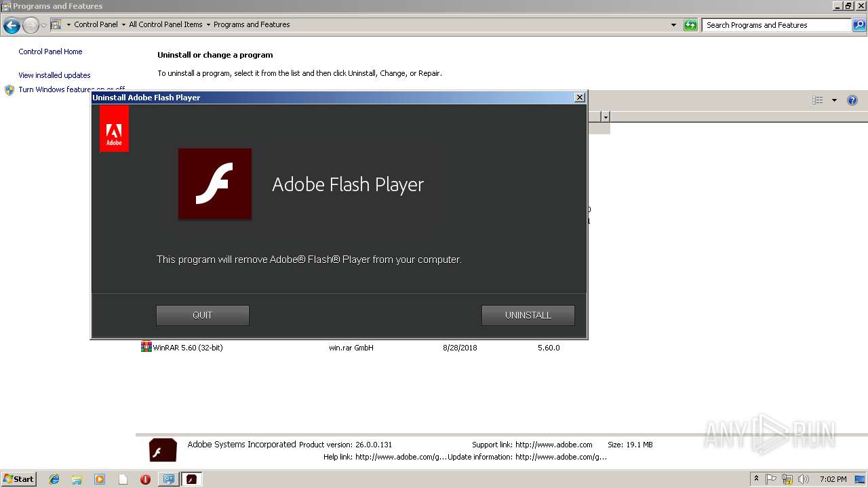The width and height of the screenshot is (868, 488).
Task: Change view with the list view icon
Action: 818,100
